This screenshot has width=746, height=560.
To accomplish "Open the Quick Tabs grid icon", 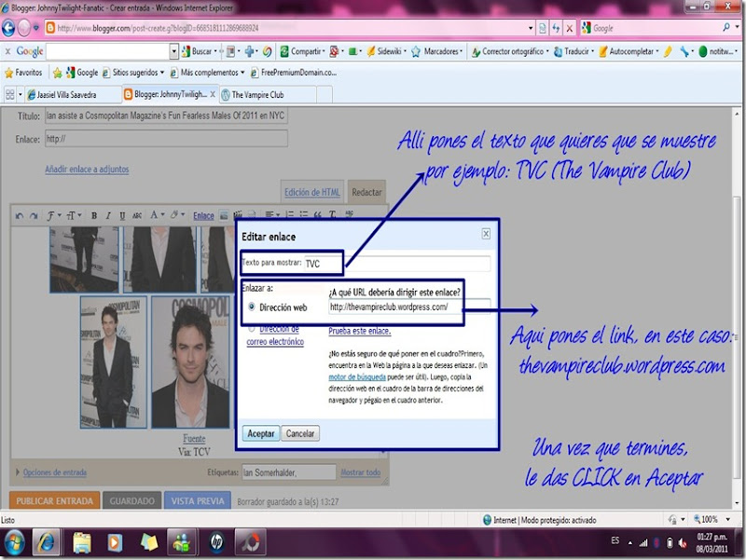I will pyautogui.click(x=9, y=95).
